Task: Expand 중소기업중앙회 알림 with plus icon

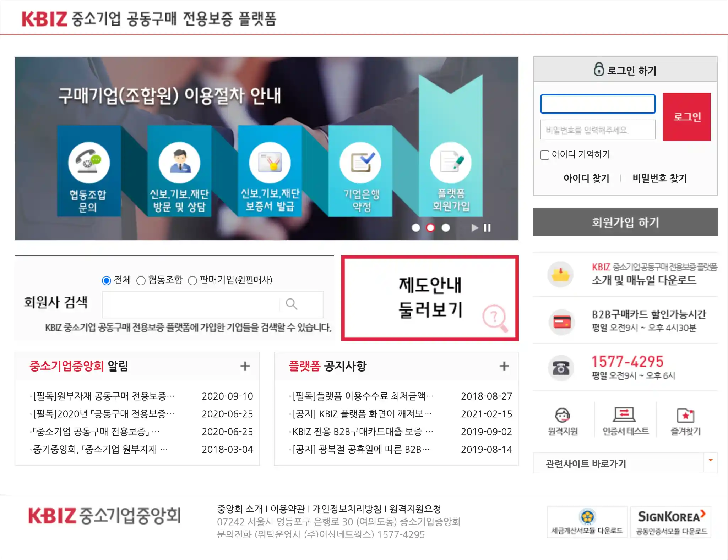Action: coord(245,366)
